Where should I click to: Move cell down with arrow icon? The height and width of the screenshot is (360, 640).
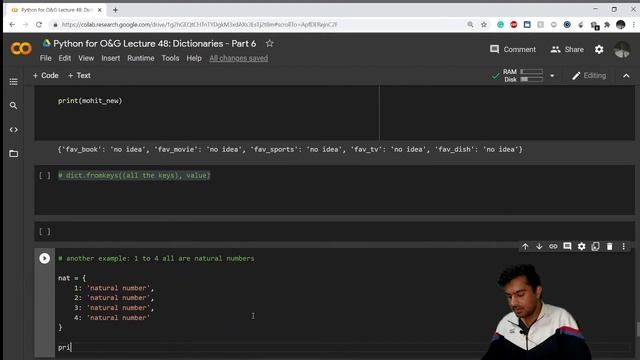tap(539, 247)
